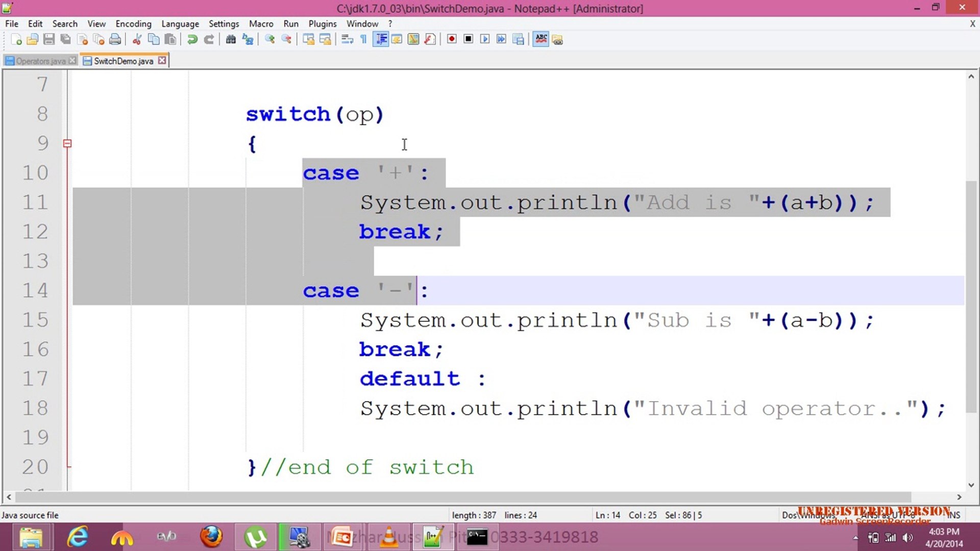The height and width of the screenshot is (551, 980).
Task: Record a new macro
Action: [x=452, y=39]
